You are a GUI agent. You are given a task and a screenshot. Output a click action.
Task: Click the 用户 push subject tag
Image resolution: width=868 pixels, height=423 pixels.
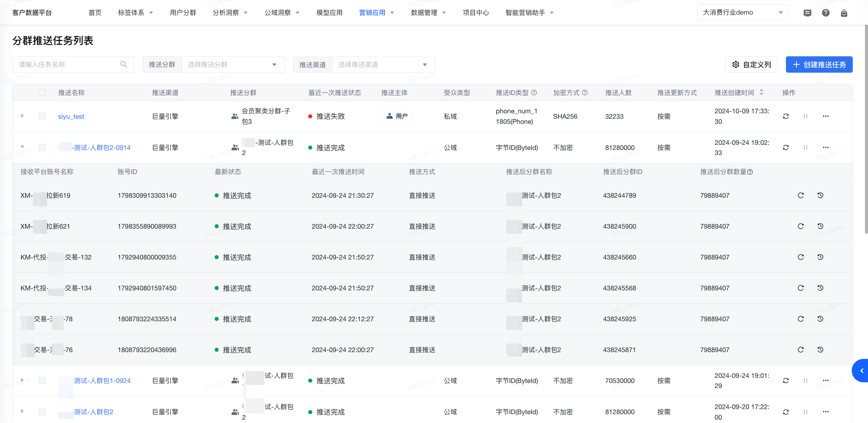click(397, 116)
